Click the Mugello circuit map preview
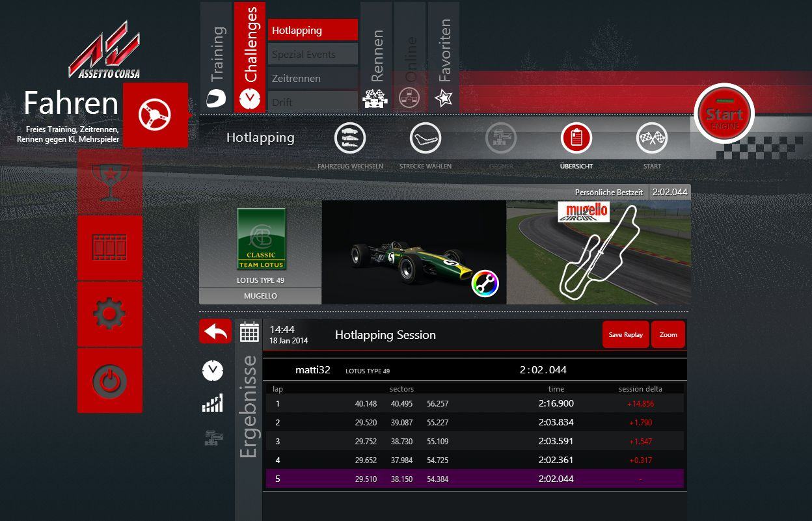812x521 pixels. coord(599,252)
